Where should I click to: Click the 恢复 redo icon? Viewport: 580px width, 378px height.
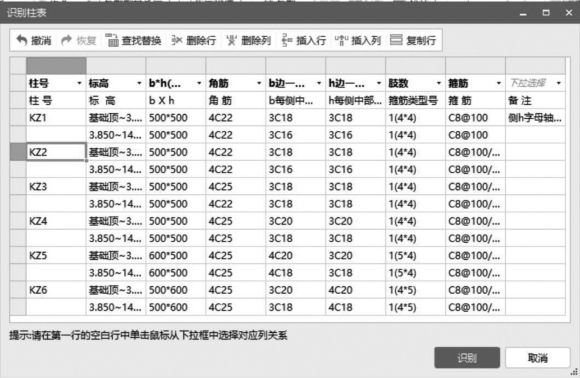click(67, 40)
